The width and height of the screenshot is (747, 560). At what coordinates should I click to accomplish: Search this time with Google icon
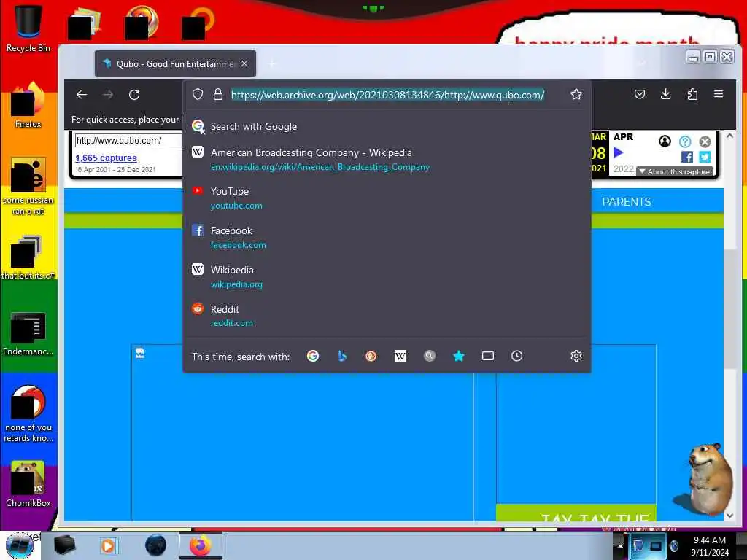312,356
